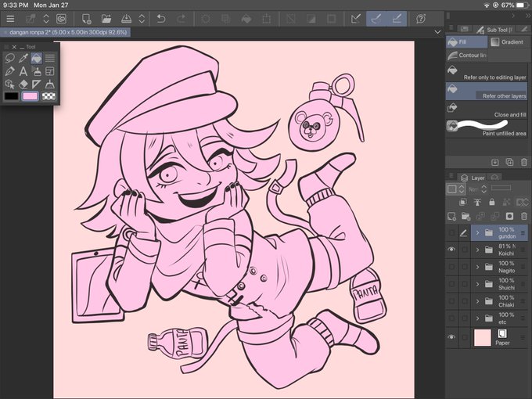The width and height of the screenshot is (532, 399).
Task: Hide the Paper layer
Action: 451,337
